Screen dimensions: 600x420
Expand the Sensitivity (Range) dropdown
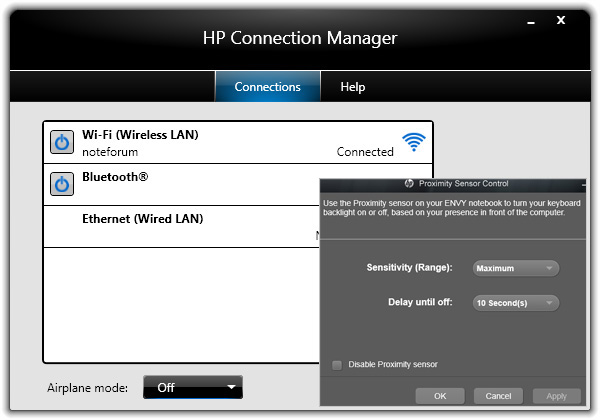pos(516,268)
